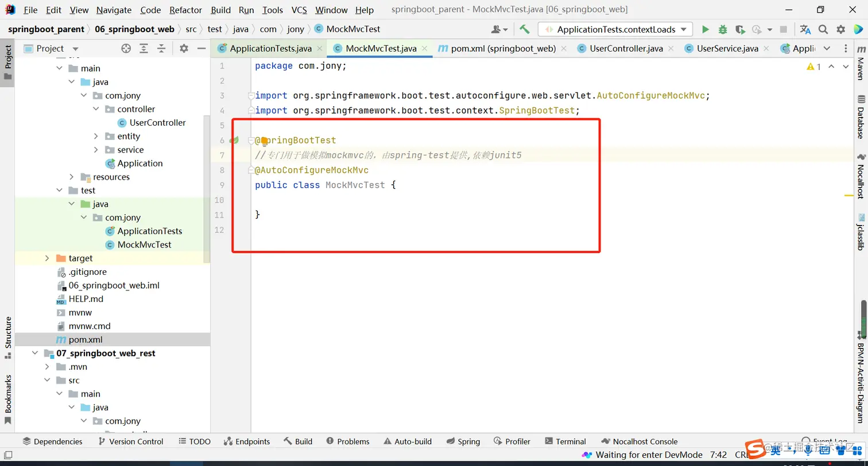Click the colorful plugin logo at toolbar end
Viewport: 868px width, 466px height.
858,29
